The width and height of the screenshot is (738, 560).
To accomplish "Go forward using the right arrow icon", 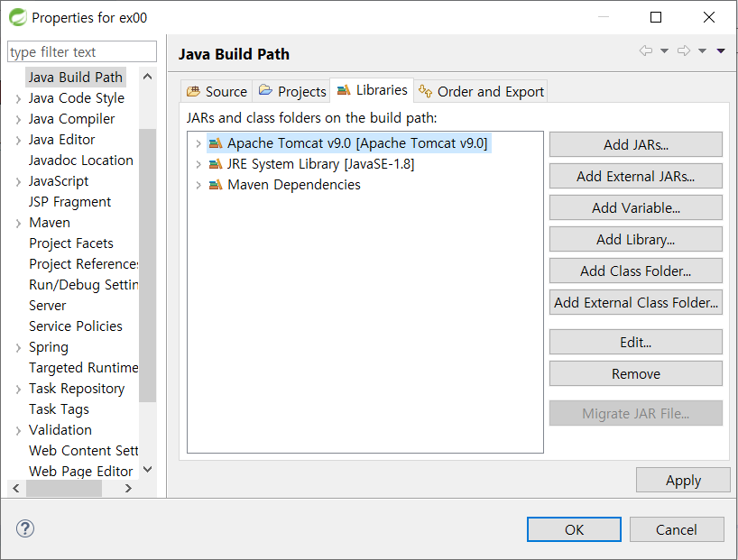I will click(x=684, y=50).
